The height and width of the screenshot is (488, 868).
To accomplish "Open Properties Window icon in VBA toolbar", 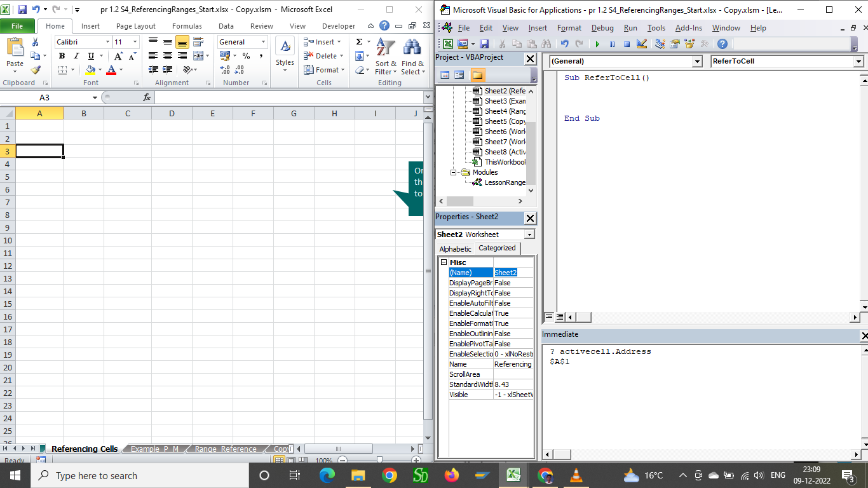I will [x=675, y=44].
